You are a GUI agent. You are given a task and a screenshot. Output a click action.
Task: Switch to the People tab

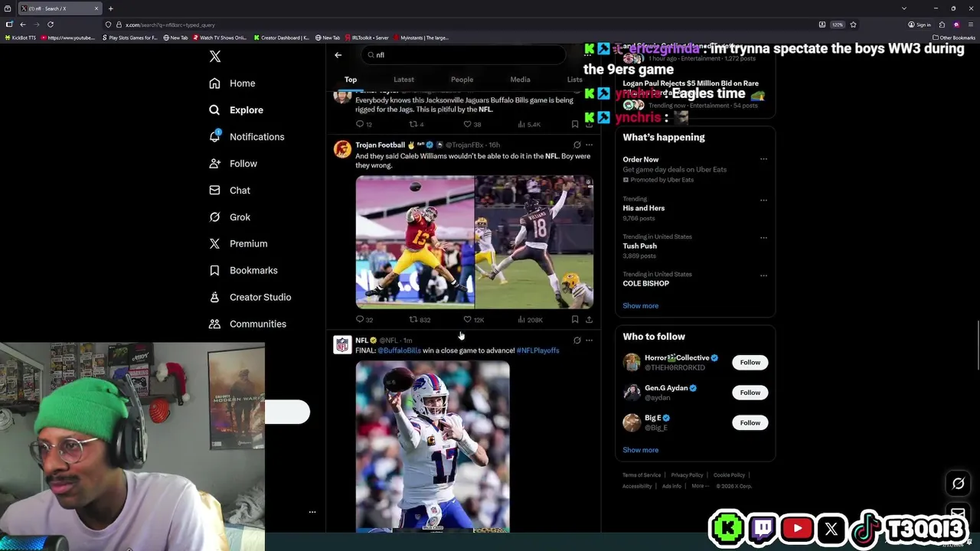point(462,80)
